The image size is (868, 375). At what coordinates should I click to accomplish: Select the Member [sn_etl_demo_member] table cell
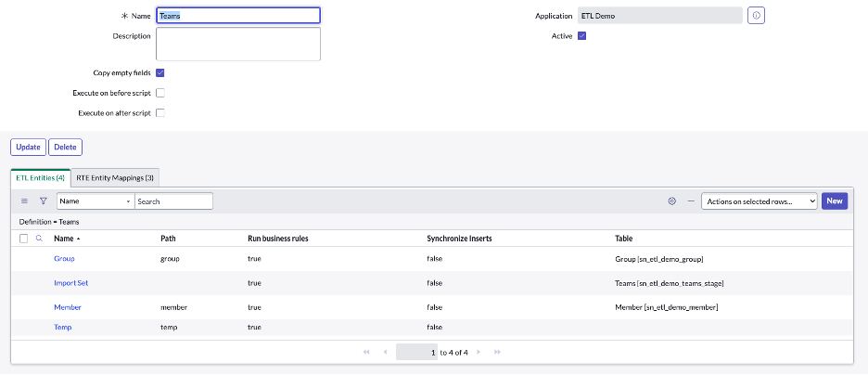pyautogui.click(x=667, y=307)
